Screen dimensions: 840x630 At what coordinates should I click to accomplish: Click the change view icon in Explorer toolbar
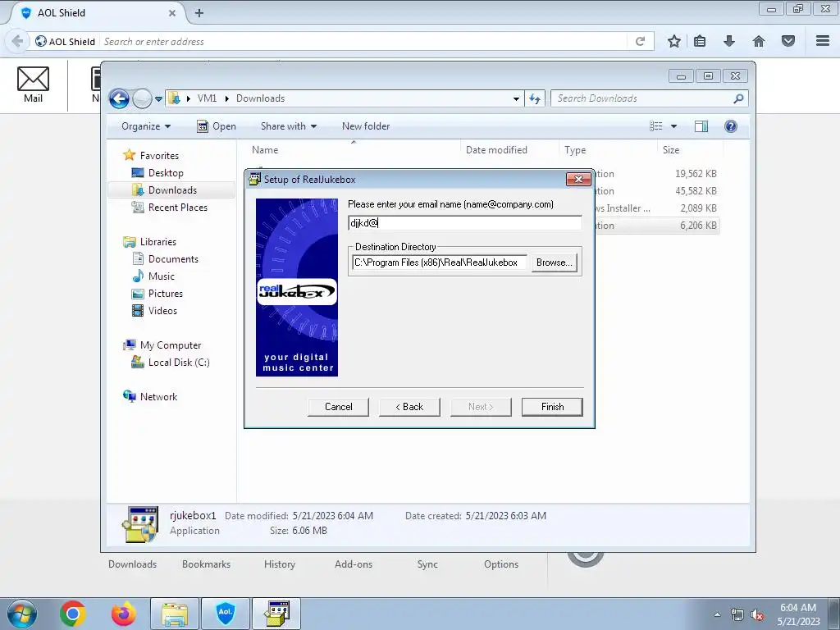(656, 126)
